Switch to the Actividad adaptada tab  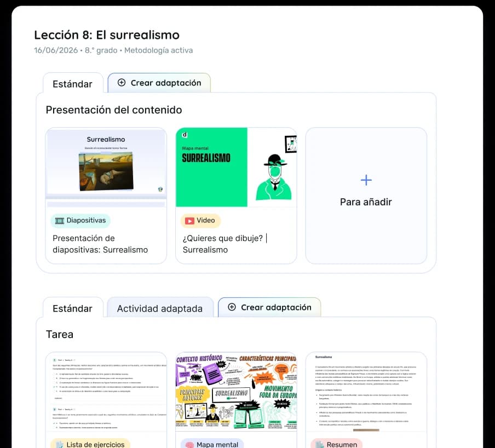160,308
